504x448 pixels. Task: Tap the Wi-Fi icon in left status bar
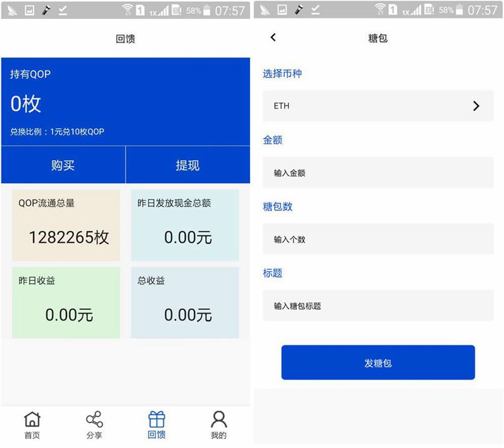coord(127,10)
